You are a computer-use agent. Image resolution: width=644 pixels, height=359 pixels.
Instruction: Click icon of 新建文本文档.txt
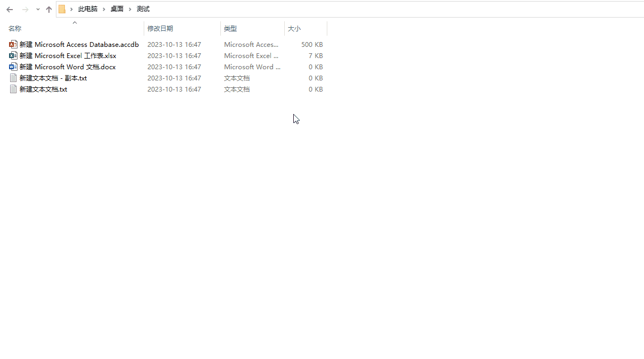tap(13, 89)
